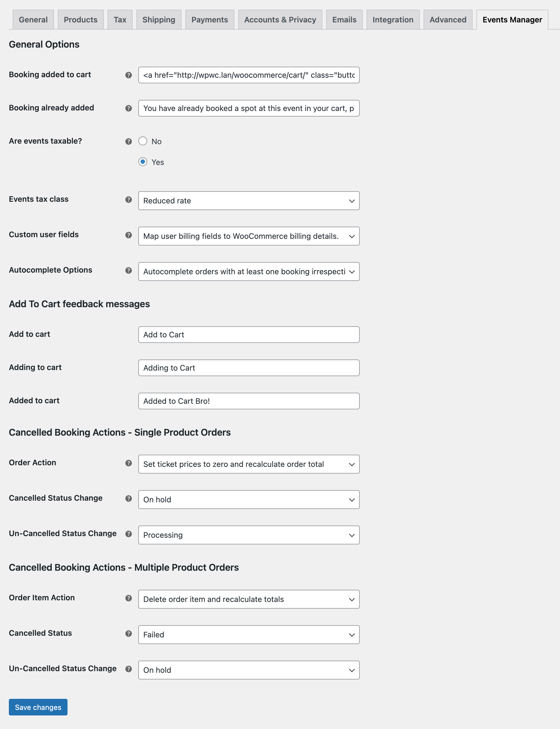560x729 pixels.
Task: Select the No option for events taxable
Action: (143, 141)
